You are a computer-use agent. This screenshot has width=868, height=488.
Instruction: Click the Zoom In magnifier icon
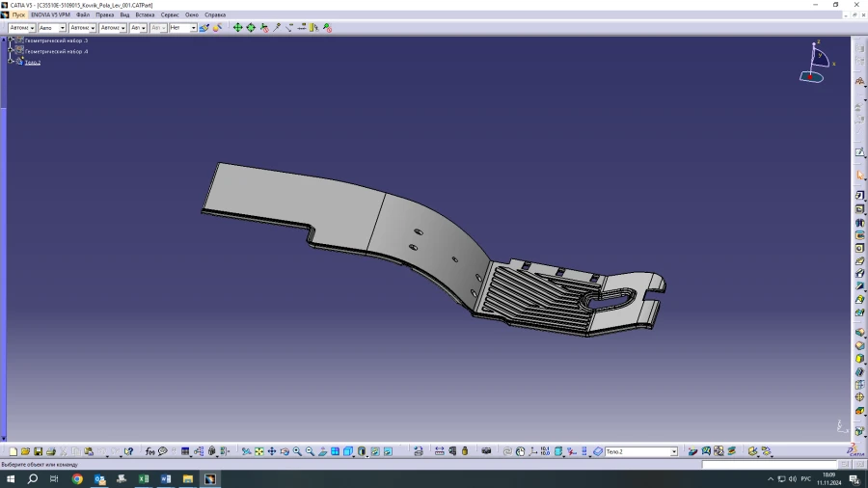(x=297, y=451)
